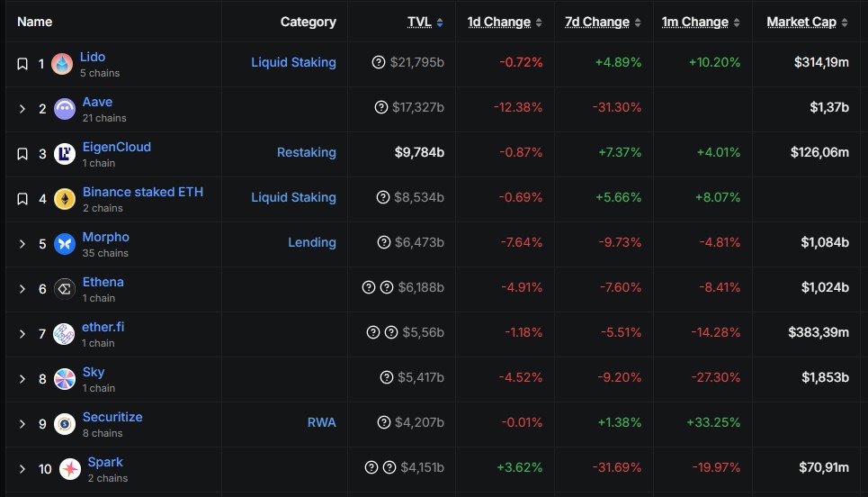Click the Spark star logo icon
This screenshot has height=497, width=868.
pyautogui.click(x=70, y=469)
